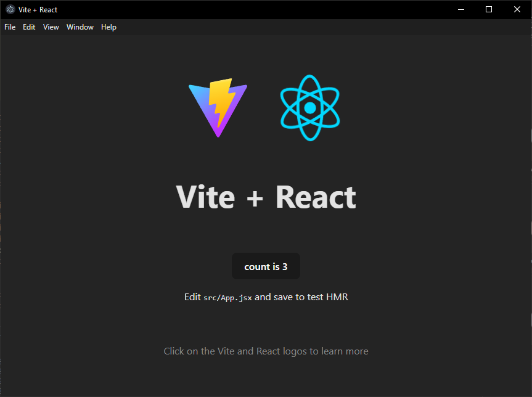Click the "Vite + React" window title text
This screenshot has height=397, width=532.
point(38,10)
